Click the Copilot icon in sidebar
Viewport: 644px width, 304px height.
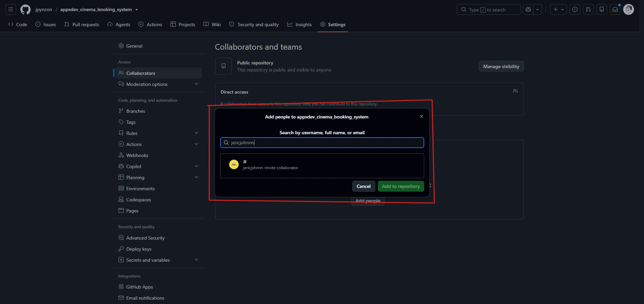click(121, 166)
